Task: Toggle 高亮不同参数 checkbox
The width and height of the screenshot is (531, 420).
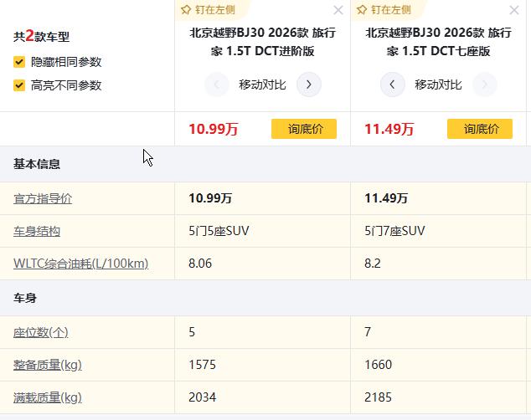Action: point(19,85)
